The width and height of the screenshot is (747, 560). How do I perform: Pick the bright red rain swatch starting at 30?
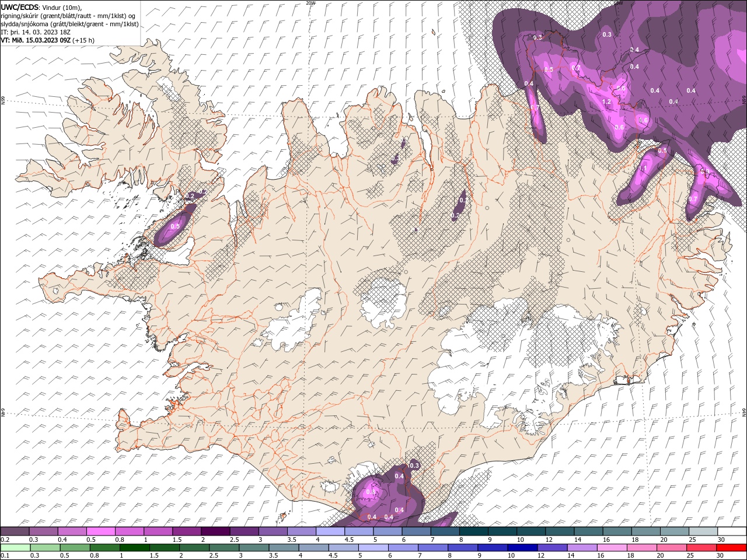(731, 548)
